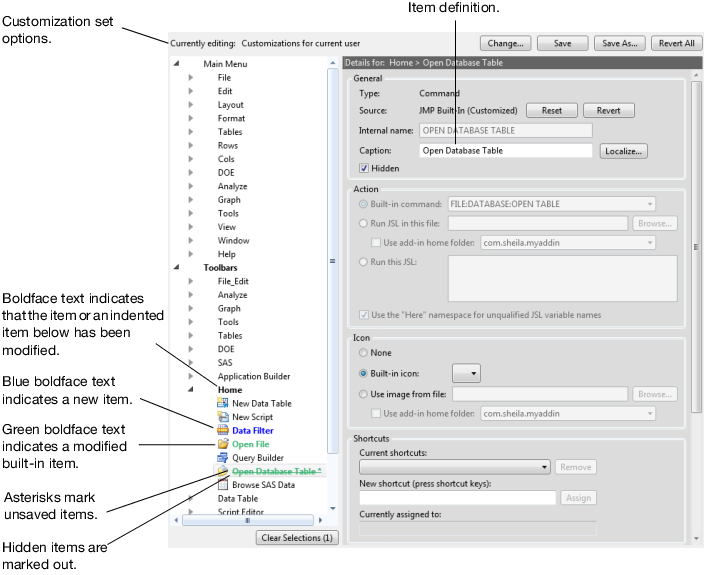Choose the Use image from file option
This screenshot has height=575, width=707.
click(364, 394)
